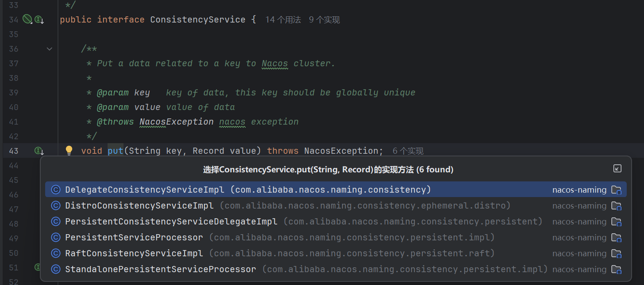Click the yellow lightbulb quick-fix icon
This screenshot has width=644, height=285.
pyautogui.click(x=69, y=150)
